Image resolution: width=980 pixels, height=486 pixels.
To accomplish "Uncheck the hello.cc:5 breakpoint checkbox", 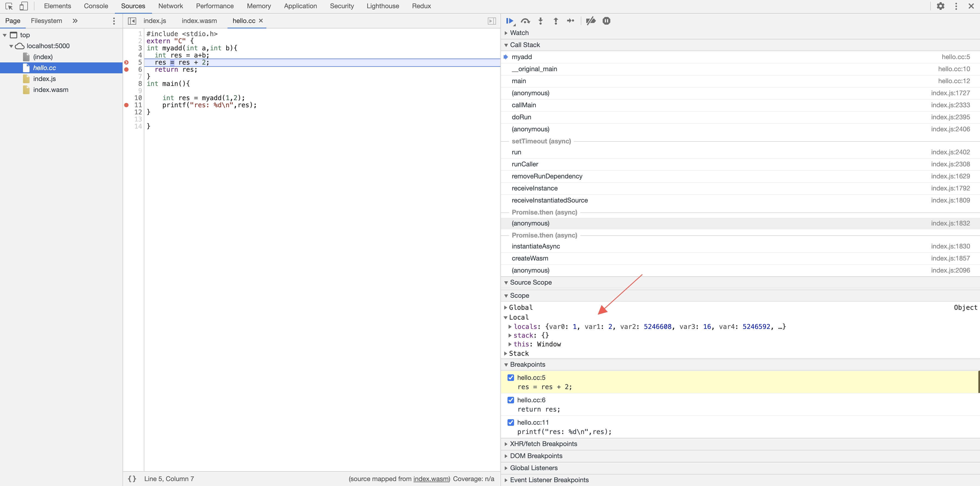I will 511,378.
